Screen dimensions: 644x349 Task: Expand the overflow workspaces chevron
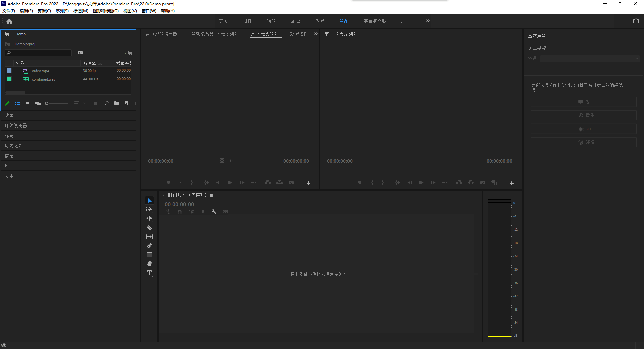click(428, 21)
